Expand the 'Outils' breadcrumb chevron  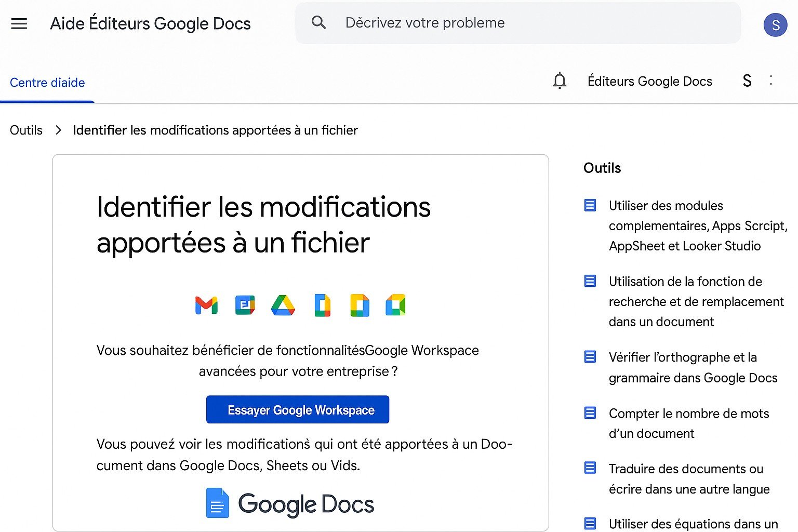pos(58,130)
